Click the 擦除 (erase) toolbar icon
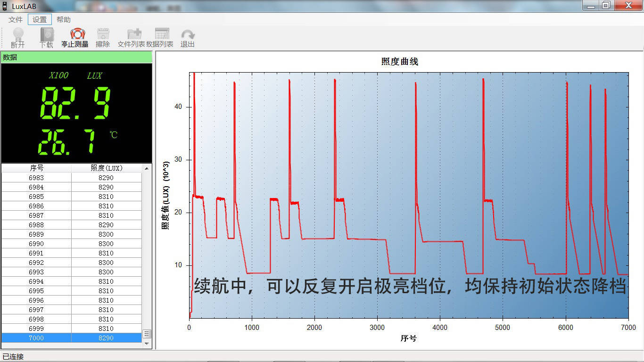 coord(103,37)
